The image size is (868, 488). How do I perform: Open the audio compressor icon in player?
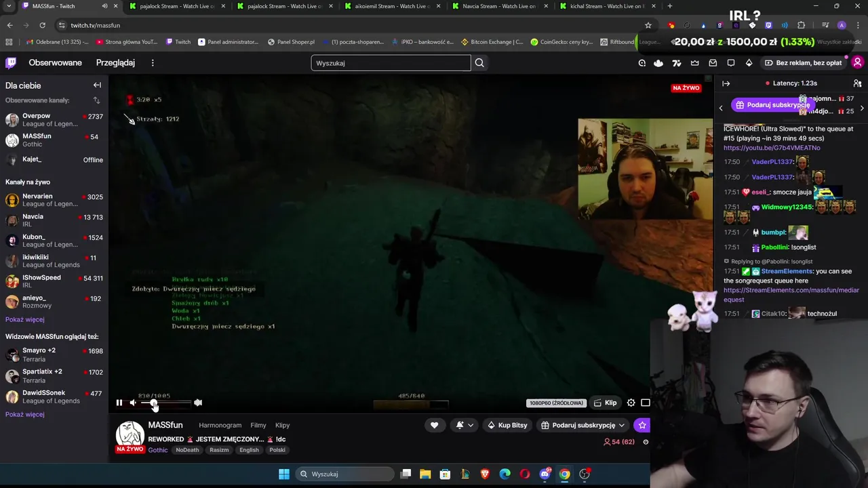click(198, 403)
